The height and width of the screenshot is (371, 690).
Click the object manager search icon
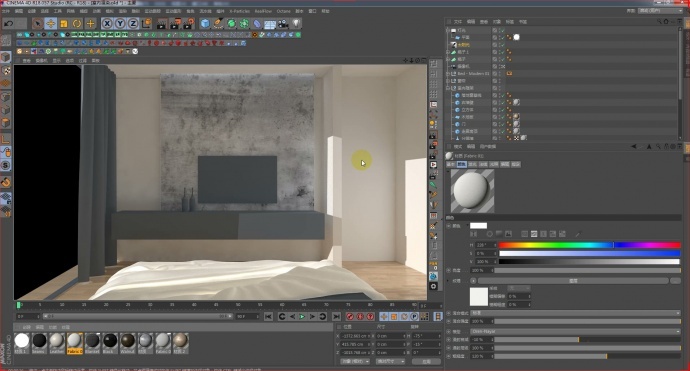[x=659, y=21]
